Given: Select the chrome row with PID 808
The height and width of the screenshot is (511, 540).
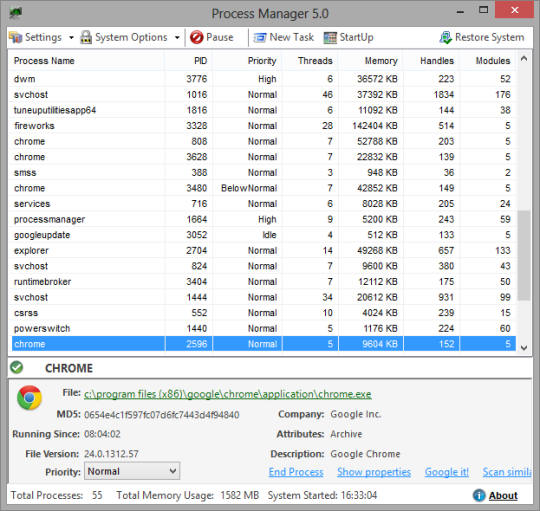Looking at the screenshot, I should click(x=263, y=141).
